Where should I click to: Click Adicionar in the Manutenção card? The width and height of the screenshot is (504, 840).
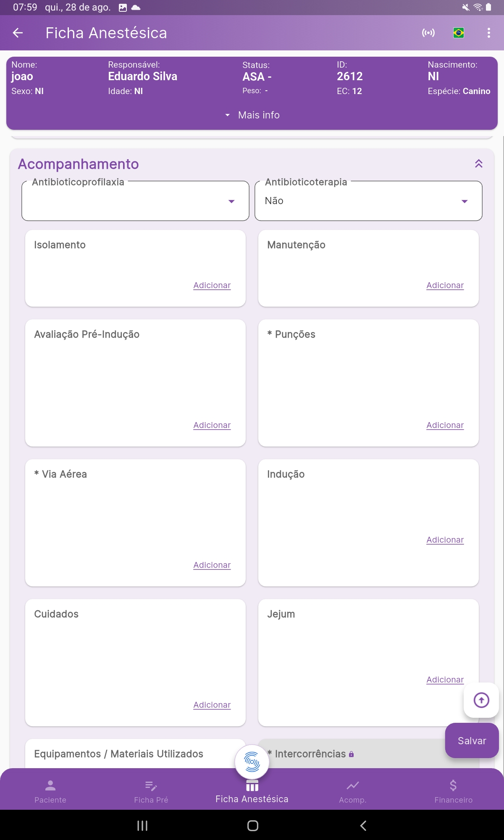pos(445,285)
